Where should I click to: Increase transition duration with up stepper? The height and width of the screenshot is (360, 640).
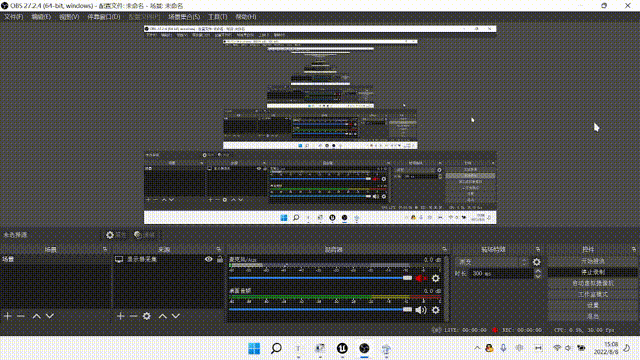coord(538,271)
